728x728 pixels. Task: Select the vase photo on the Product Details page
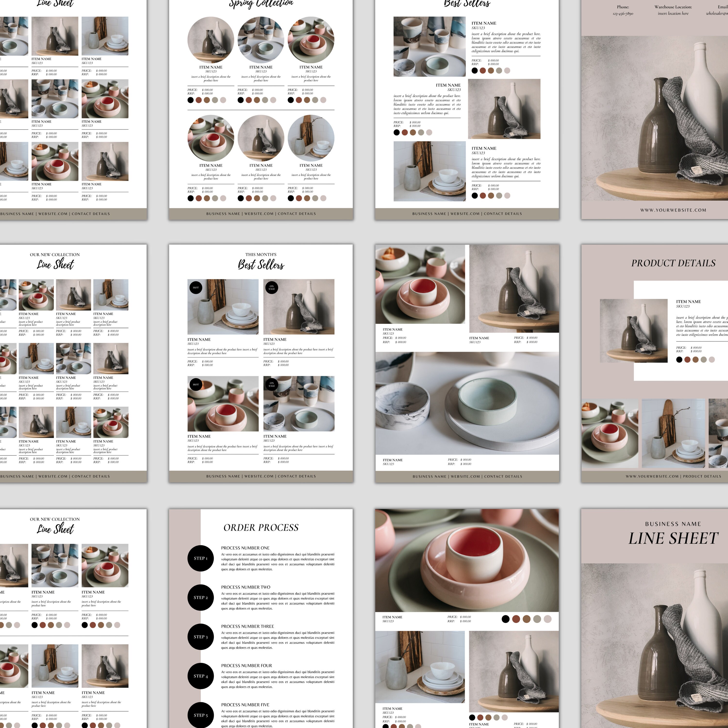tap(634, 331)
